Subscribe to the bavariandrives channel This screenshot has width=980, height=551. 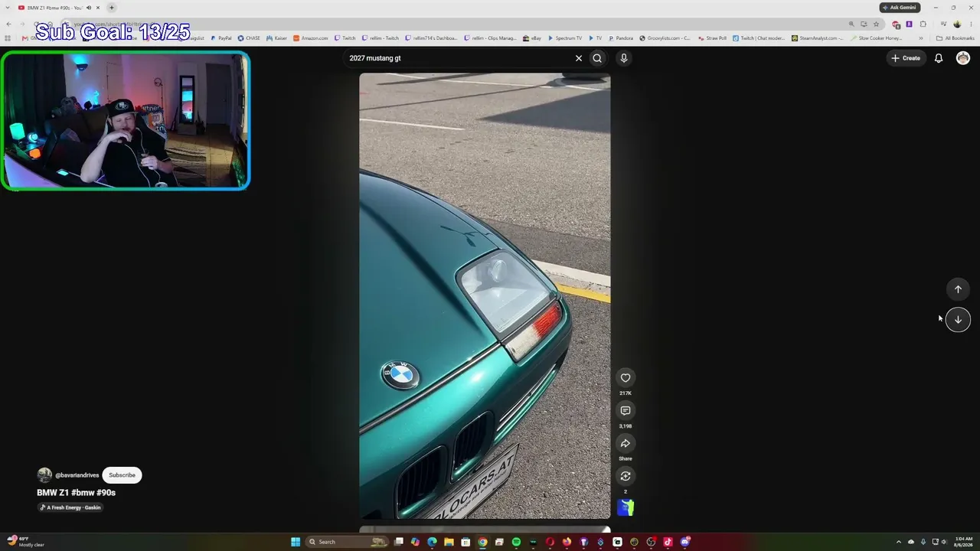122,475
